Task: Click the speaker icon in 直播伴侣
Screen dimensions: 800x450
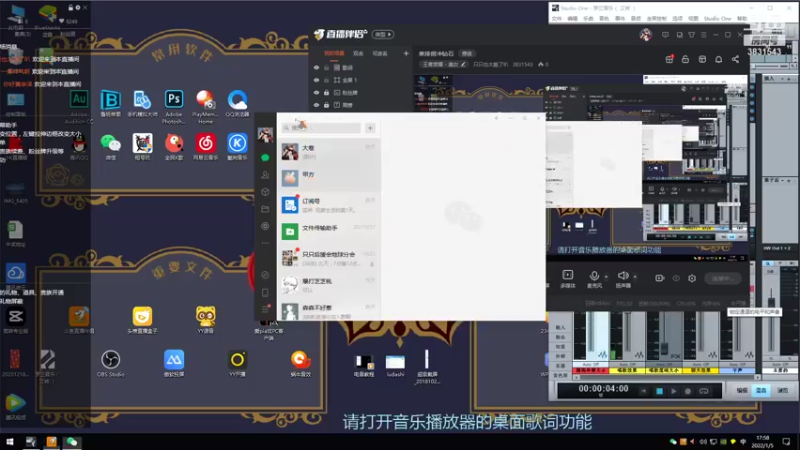Action: tap(623, 276)
